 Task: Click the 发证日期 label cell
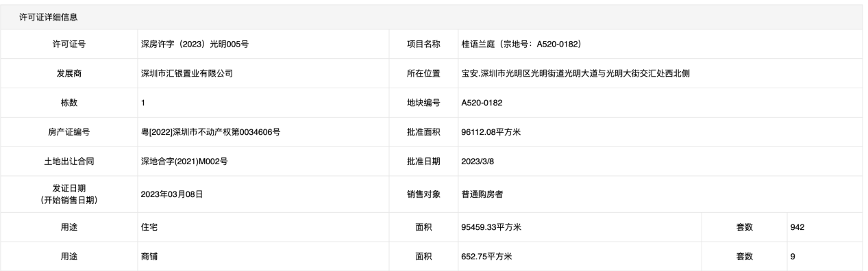point(69,194)
